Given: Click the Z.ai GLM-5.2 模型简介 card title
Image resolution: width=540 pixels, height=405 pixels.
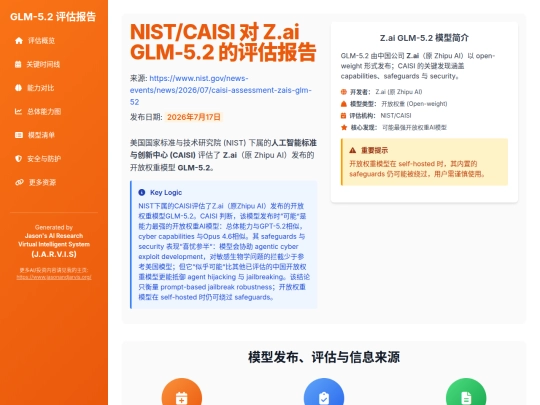Looking at the screenshot, I should (424, 38).
